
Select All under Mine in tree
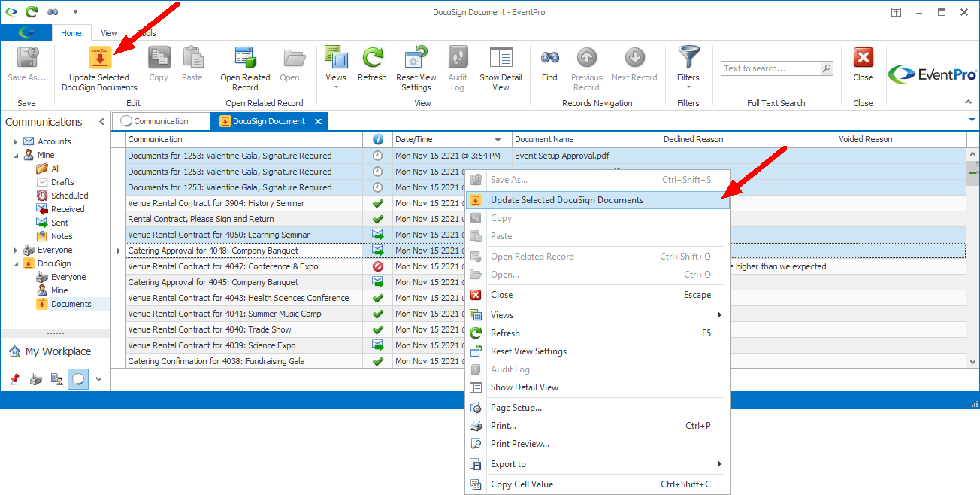point(56,169)
